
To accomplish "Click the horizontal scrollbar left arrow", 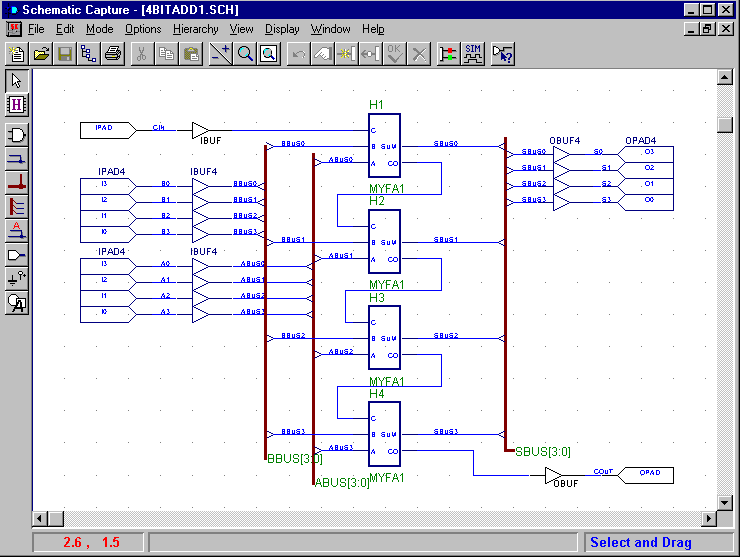I will (x=41, y=518).
